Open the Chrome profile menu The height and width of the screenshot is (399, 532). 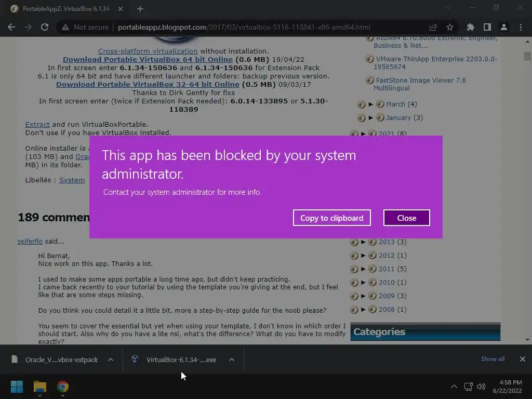504,27
